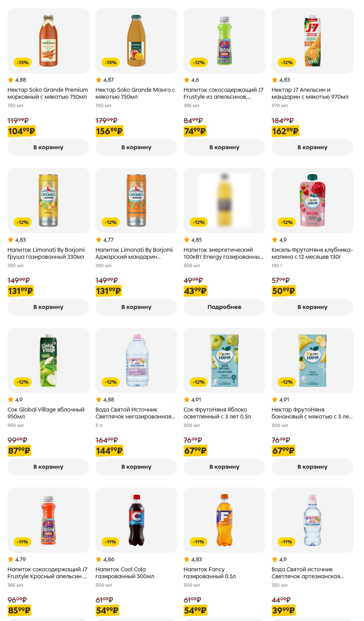This screenshot has height=621, width=364.
Task: Add Global Village apple juice to cart
Action: pyautogui.click(x=48, y=467)
